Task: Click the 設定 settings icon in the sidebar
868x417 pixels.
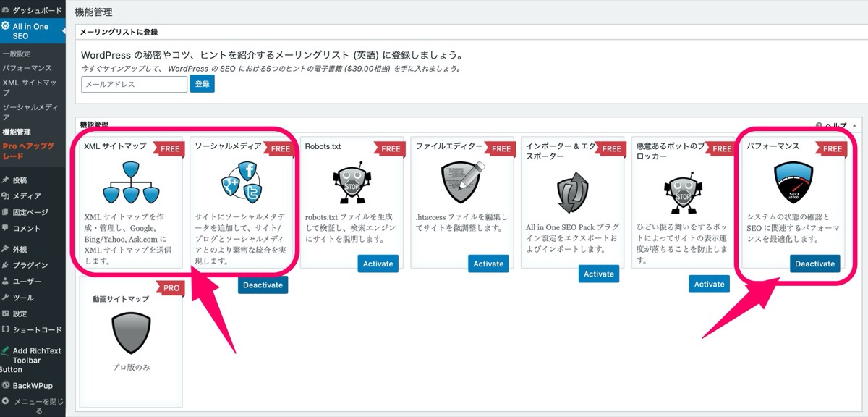Action: pyautogui.click(x=6, y=313)
